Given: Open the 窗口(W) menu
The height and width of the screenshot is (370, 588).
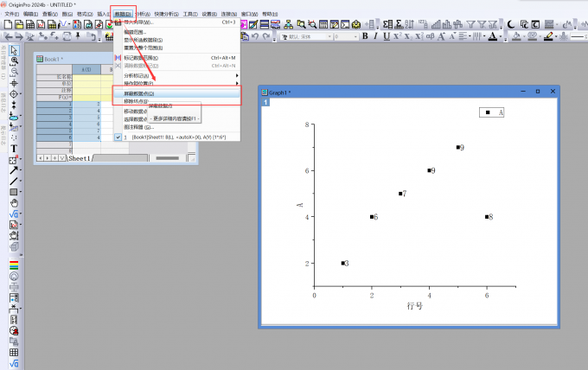Looking at the screenshot, I should tap(249, 14).
